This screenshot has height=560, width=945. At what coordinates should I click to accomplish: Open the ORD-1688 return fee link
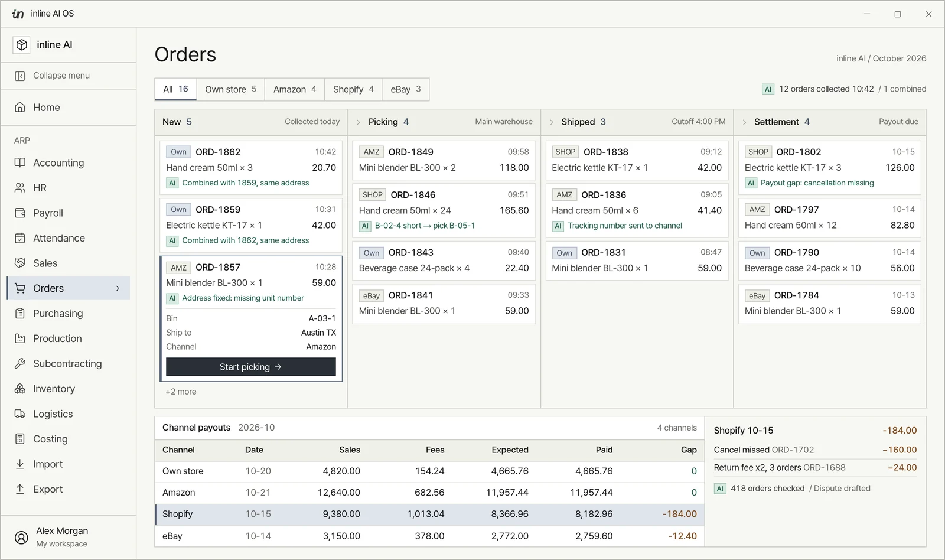pos(824,468)
